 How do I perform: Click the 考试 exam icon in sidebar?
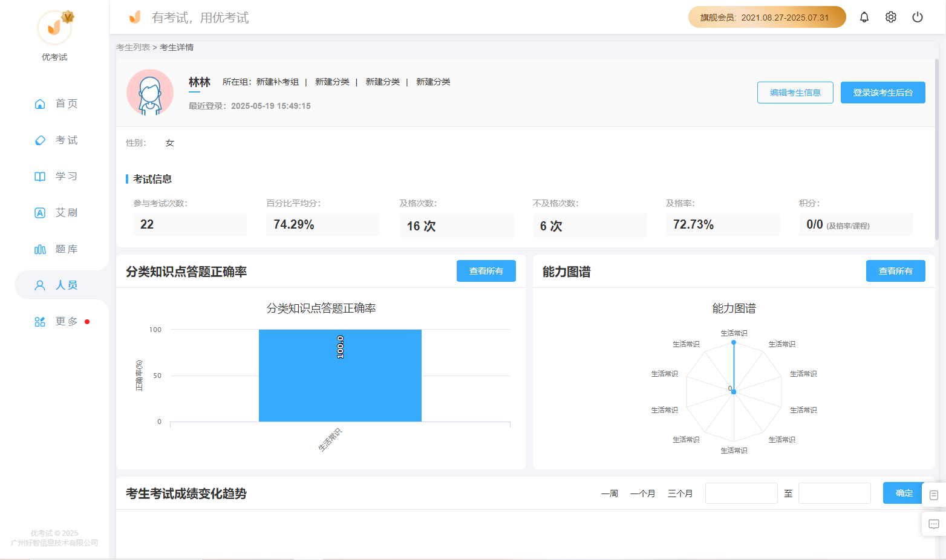[40, 140]
